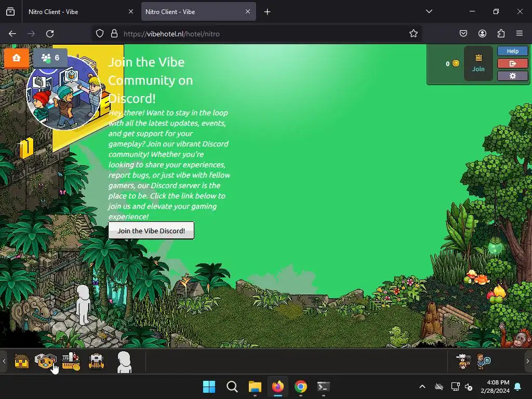The height and width of the screenshot is (399, 532).
Task: Click the Save to Pocket icon
Action: [x=463, y=34]
